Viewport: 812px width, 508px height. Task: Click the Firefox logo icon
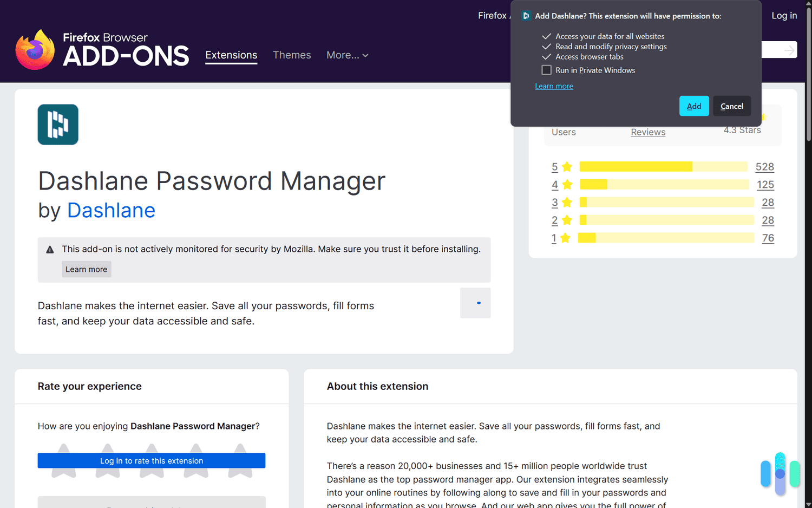[x=35, y=50]
